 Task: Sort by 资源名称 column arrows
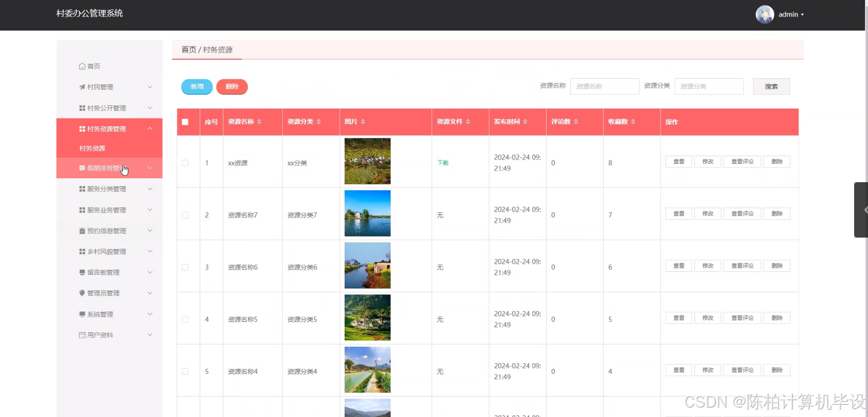259,122
